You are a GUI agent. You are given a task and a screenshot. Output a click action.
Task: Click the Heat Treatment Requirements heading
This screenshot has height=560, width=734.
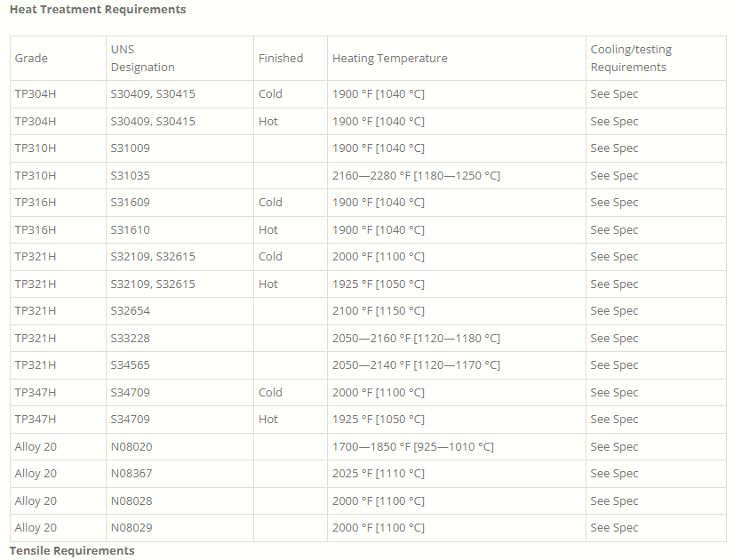click(x=98, y=10)
